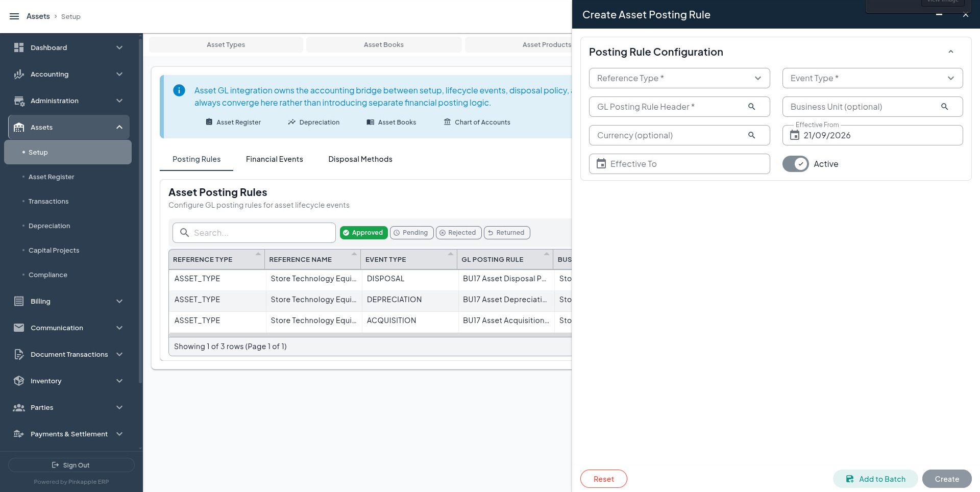Switch to the Disposal Methods tab
This screenshot has height=492, width=980.
360,159
